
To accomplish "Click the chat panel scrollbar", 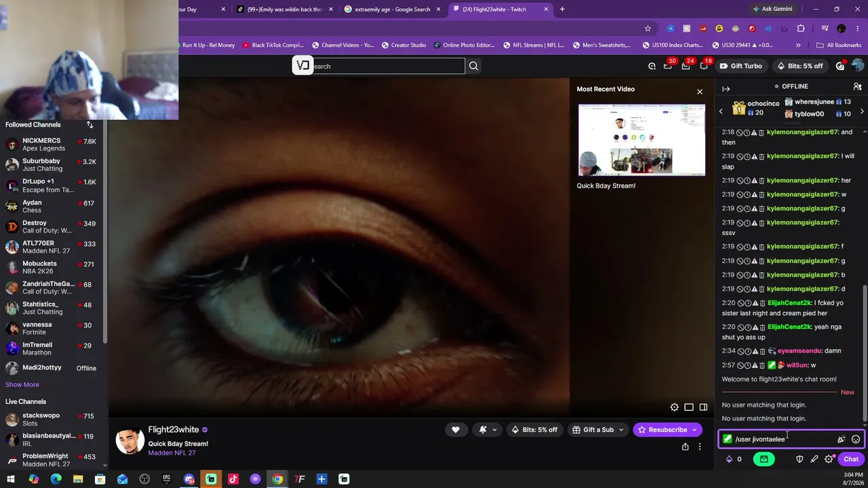I will pyautogui.click(x=865, y=352).
